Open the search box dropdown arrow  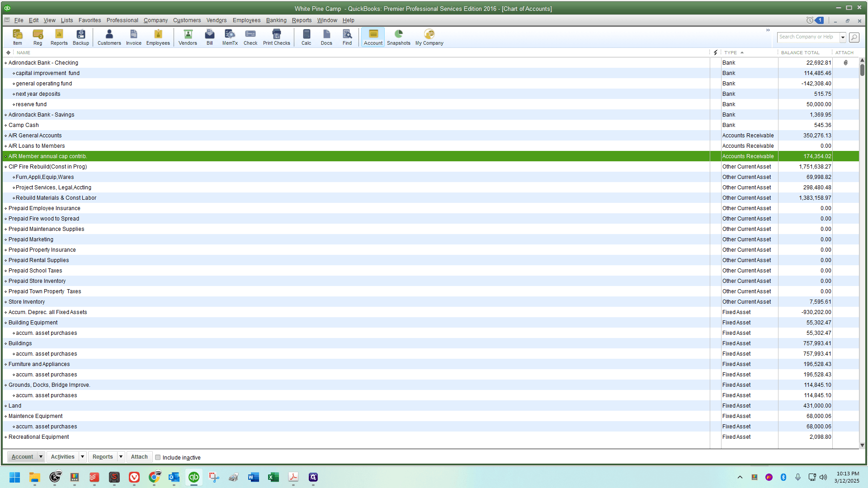coord(843,37)
